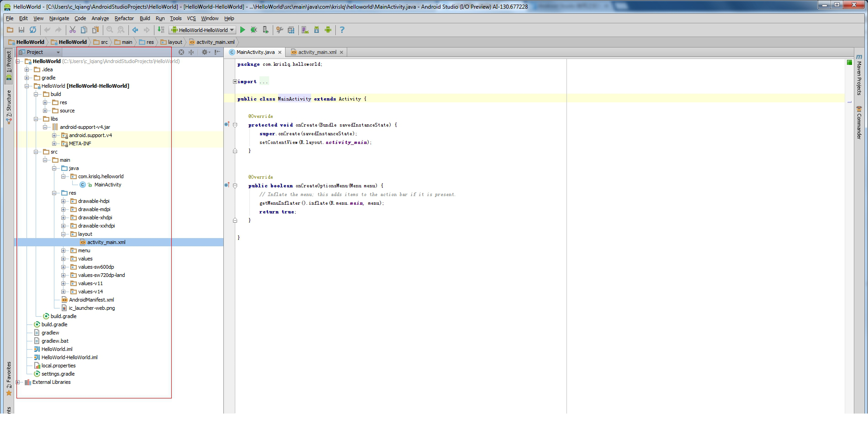Select AndroidManifest.xml in project tree
The width and height of the screenshot is (868, 430).
click(x=91, y=300)
